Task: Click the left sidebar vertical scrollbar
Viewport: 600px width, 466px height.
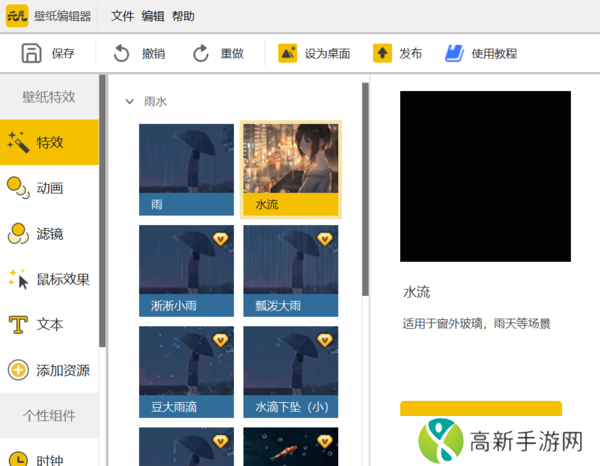Action: [x=102, y=211]
